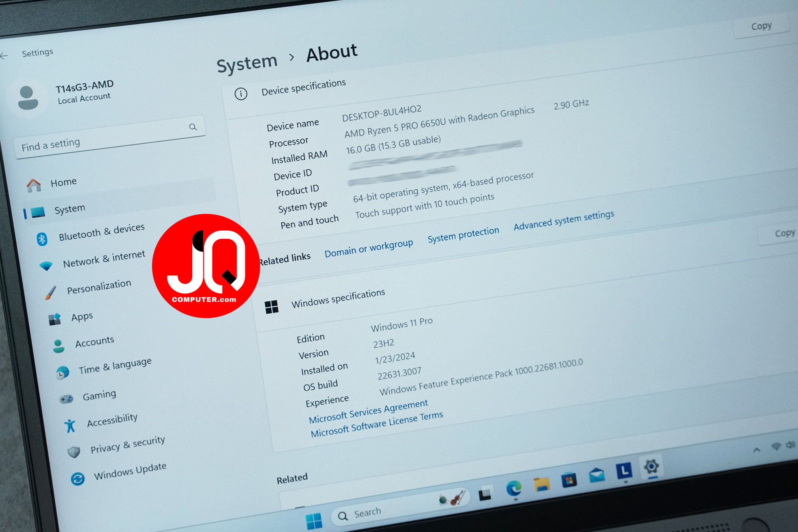
Task: Click the Settings back arrow
Action: click(x=4, y=56)
